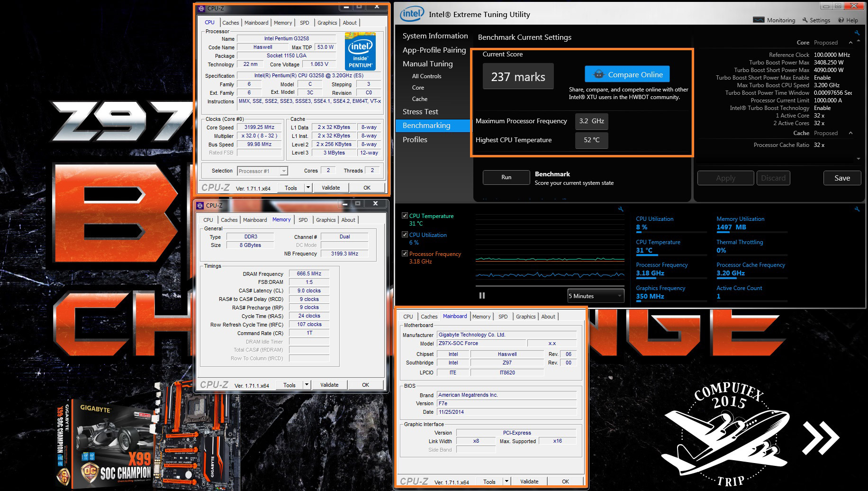Click the Save button in XTU

tap(842, 178)
